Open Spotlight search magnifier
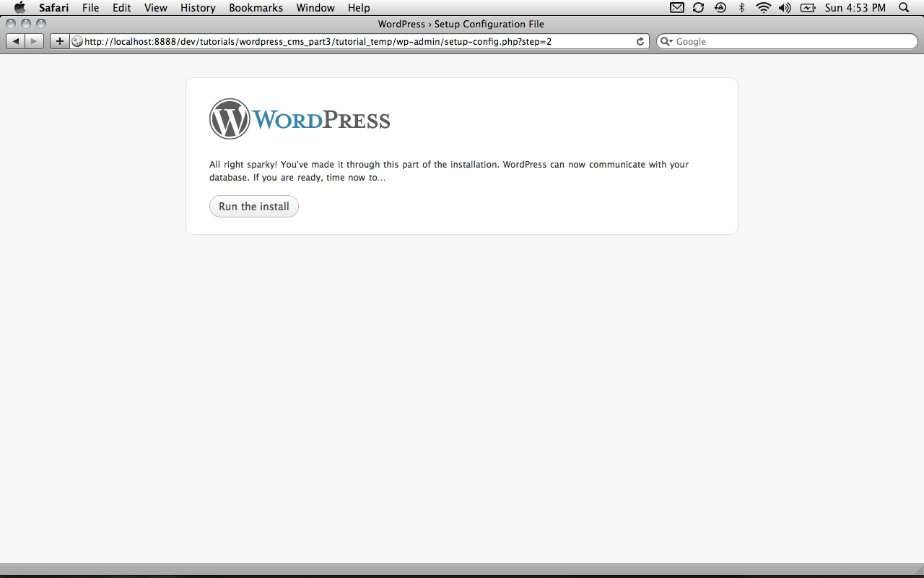The height and width of the screenshot is (578, 924). coord(904,8)
